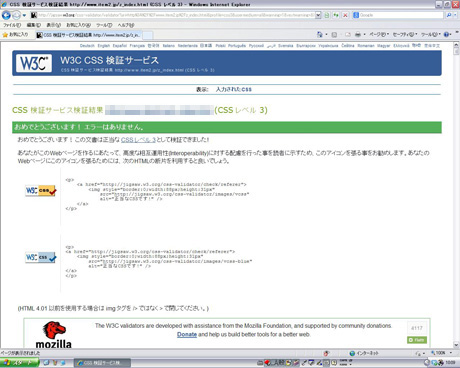Open the お気に入り star favorites button
Screen dimensions: 460x368
tap(15, 35)
